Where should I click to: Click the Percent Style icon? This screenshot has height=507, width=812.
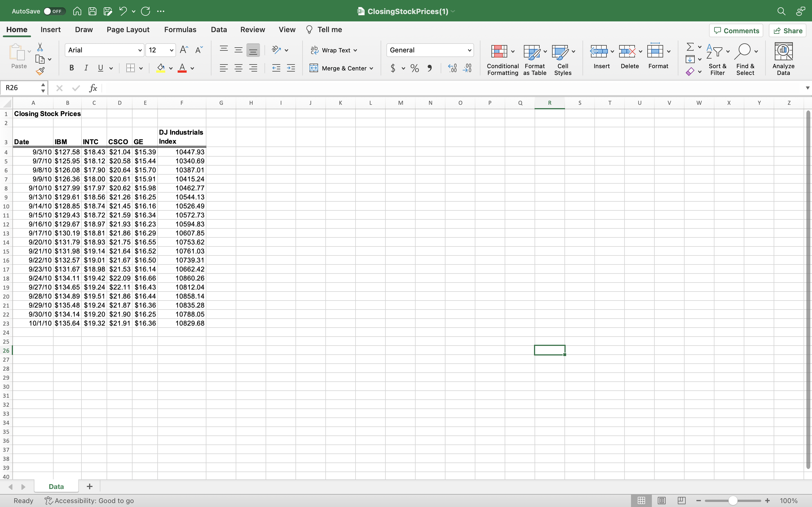click(414, 68)
